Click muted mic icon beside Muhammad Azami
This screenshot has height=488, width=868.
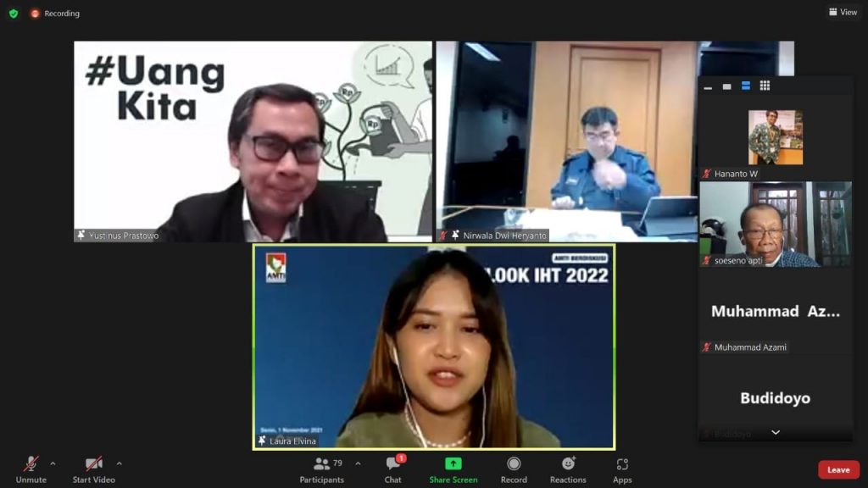707,347
